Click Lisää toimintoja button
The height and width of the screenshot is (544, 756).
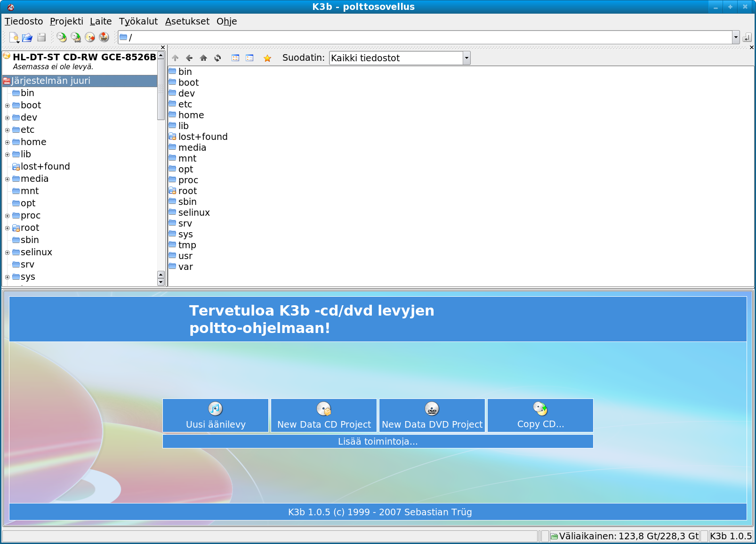[x=378, y=441]
